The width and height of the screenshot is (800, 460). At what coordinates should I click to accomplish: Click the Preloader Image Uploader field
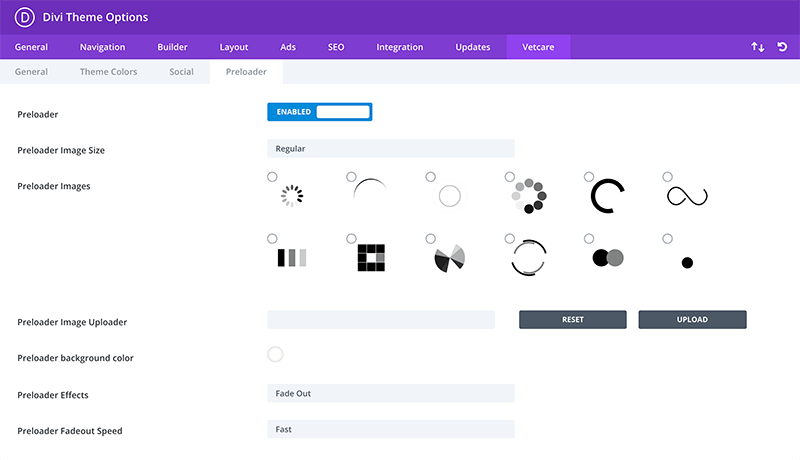tap(381, 320)
